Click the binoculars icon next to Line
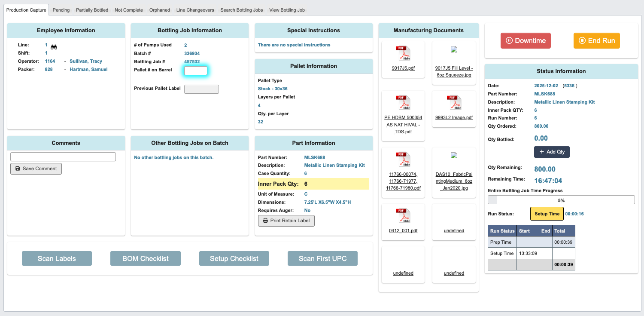The height and width of the screenshot is (316, 644). 54,46
